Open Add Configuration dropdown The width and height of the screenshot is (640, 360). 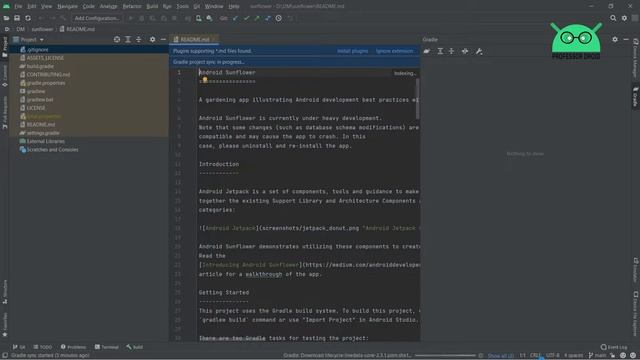(x=97, y=18)
